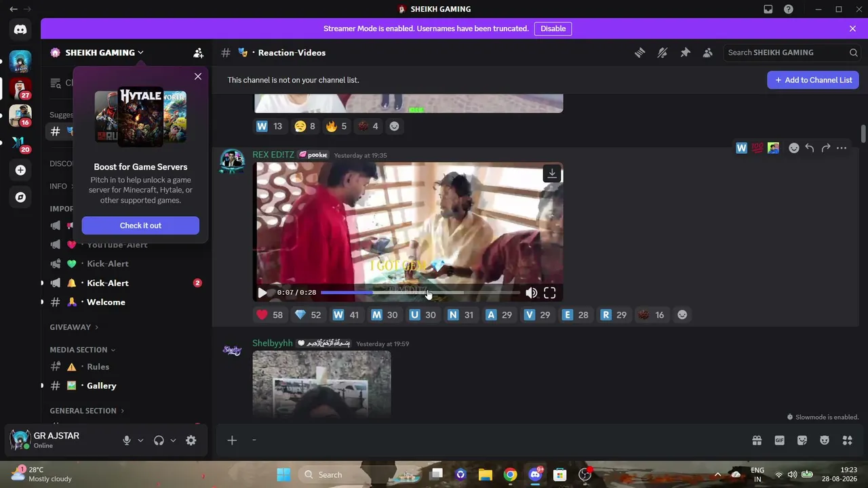This screenshot has width=868, height=488.
Task: Open pinned messages with the pin icon
Action: point(685,52)
